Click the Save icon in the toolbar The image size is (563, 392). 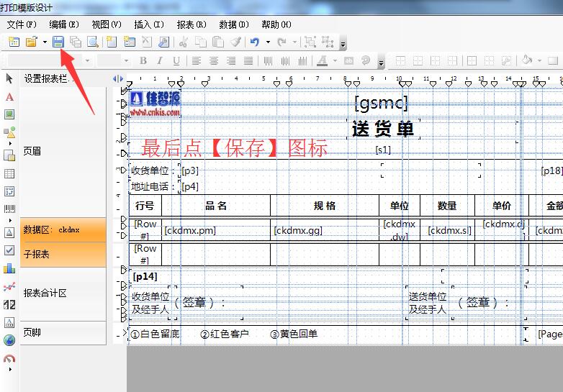[x=58, y=42]
